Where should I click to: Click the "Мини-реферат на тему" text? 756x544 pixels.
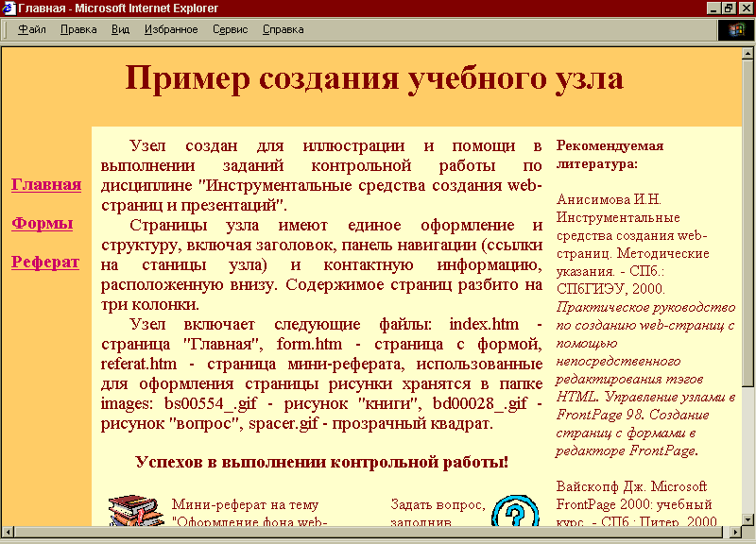[245, 504]
